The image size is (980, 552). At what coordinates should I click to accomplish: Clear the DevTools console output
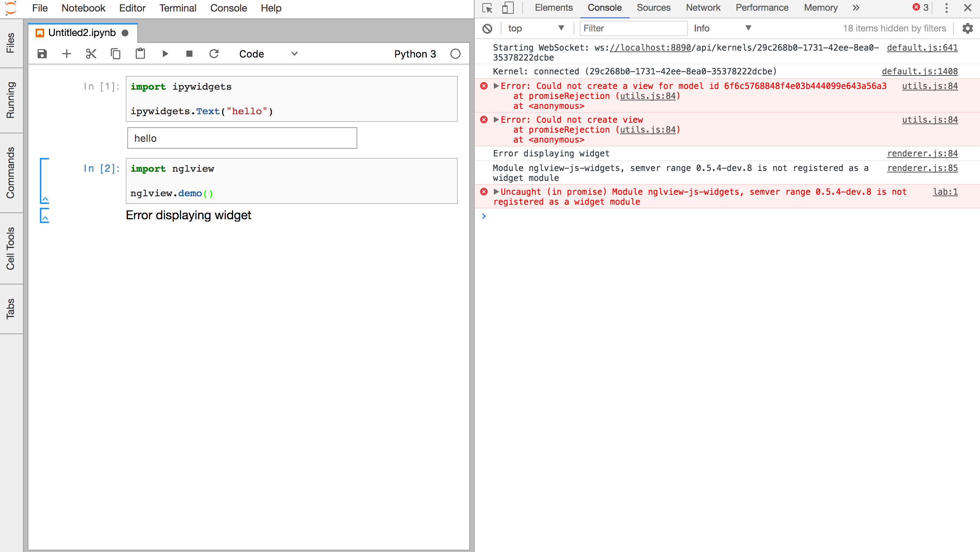pyautogui.click(x=487, y=28)
